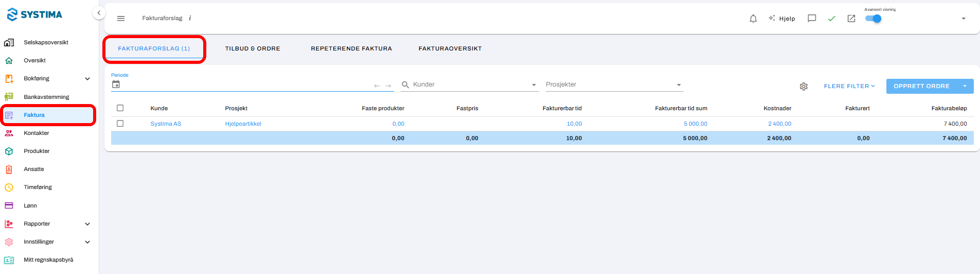The height and width of the screenshot is (274, 980).
Task: Click the Kunde column header
Action: 159,108
